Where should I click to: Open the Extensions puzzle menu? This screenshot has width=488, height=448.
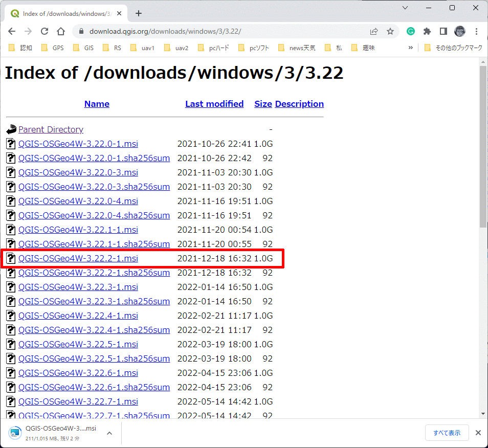[427, 31]
